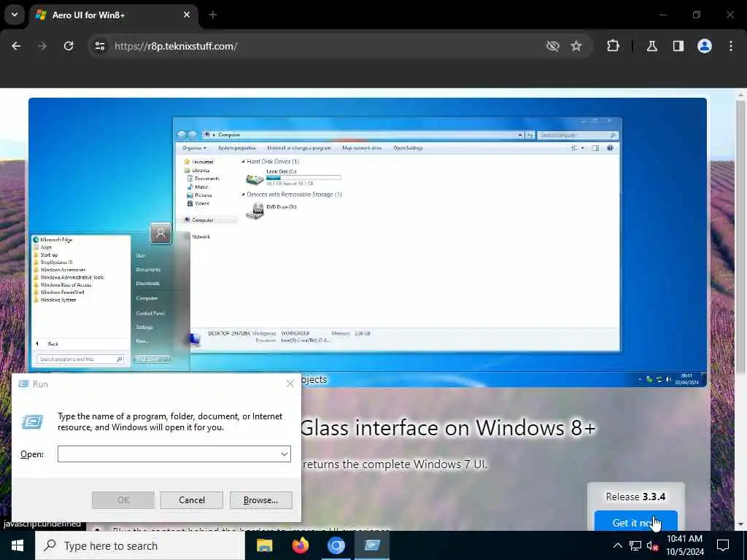This screenshot has height=560, width=747.
Task: Reload the current page
Action: click(69, 46)
